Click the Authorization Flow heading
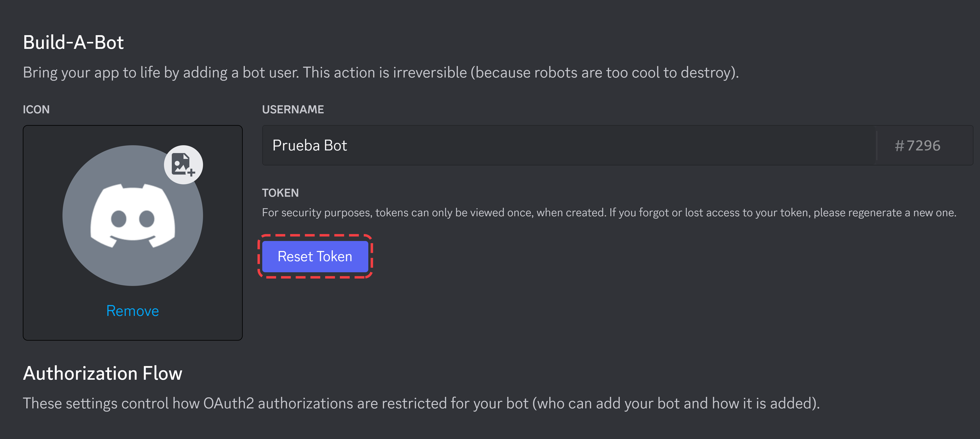Viewport: 980px width, 439px height. click(103, 373)
